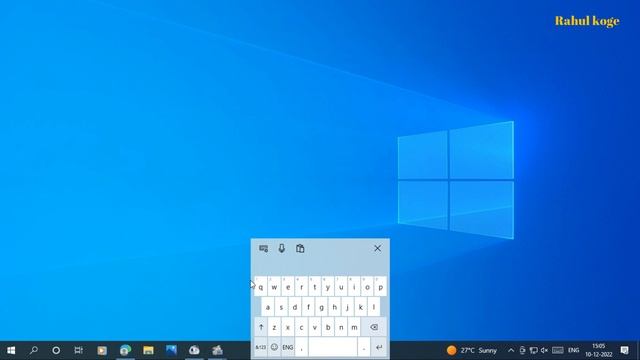640x360 pixels.
Task: Tap the y key on touch keyboard
Action: (x=328, y=287)
